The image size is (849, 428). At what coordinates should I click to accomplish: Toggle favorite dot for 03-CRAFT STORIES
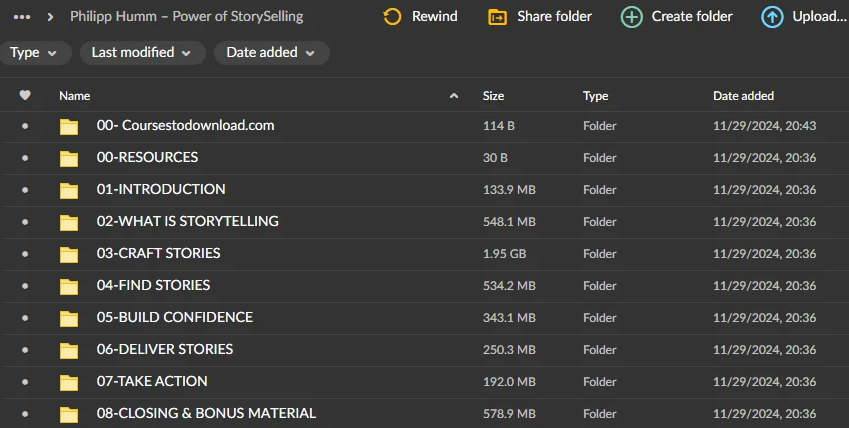25,254
